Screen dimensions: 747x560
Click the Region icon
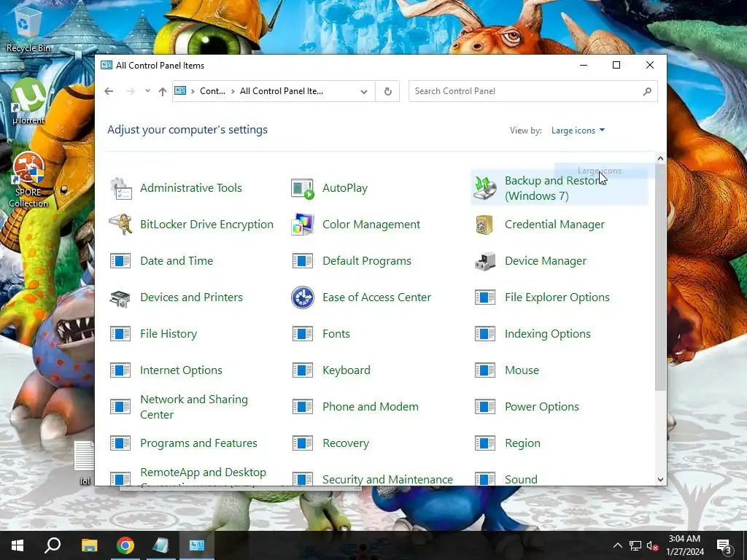(485, 443)
